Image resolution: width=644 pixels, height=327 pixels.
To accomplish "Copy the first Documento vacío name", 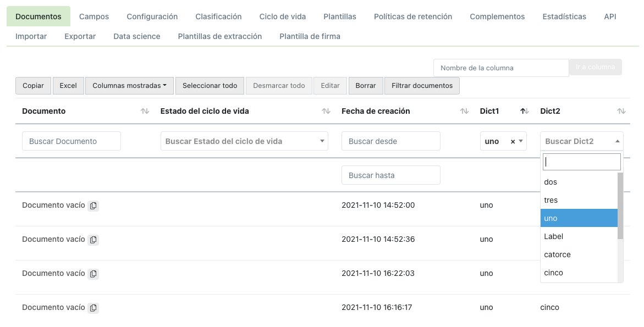I will click(93, 205).
